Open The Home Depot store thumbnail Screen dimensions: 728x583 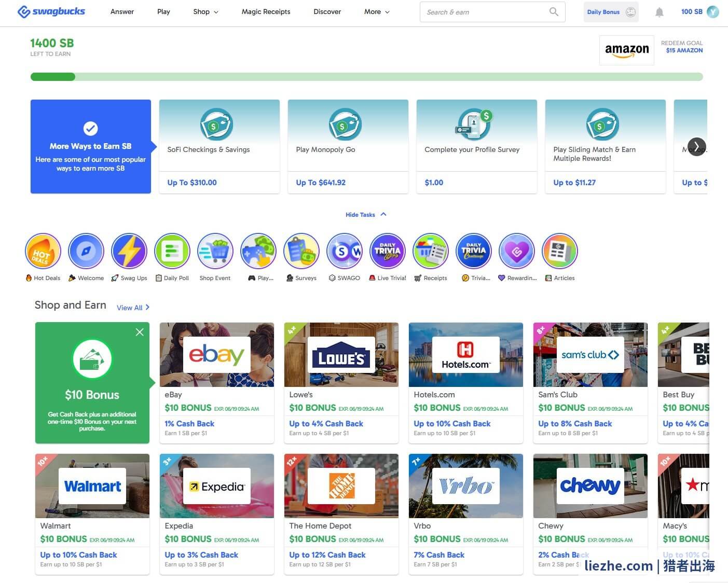coord(341,486)
